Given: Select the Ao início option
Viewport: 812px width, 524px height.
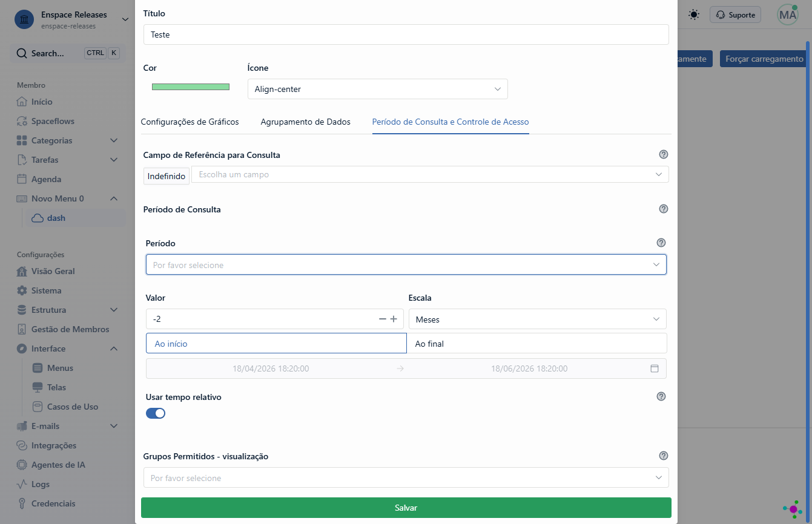Looking at the screenshot, I should [x=276, y=343].
